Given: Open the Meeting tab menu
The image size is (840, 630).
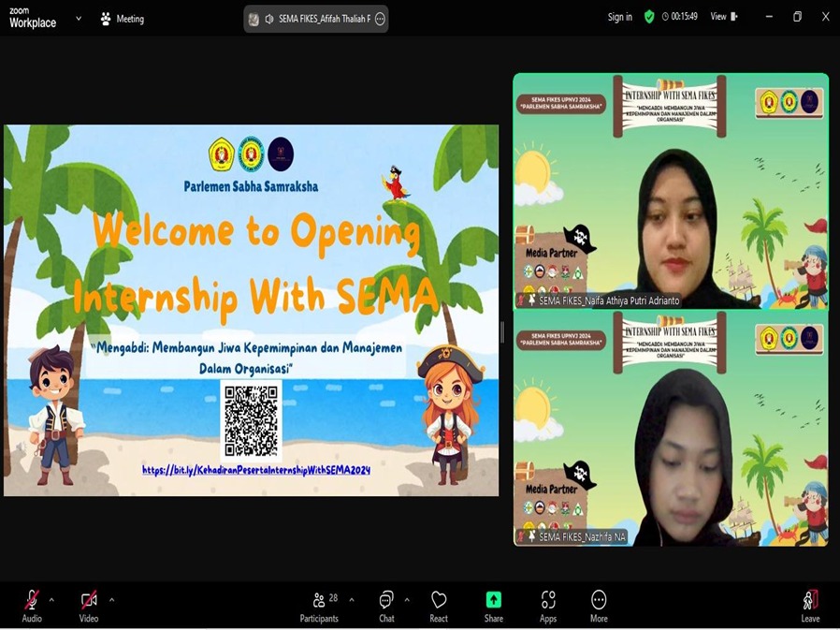Looking at the screenshot, I should (123, 19).
